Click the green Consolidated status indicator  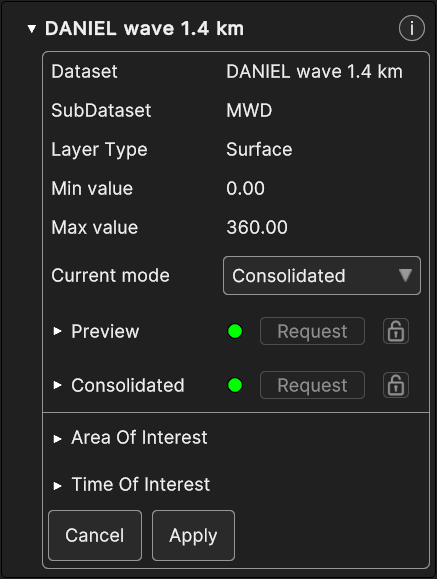[x=235, y=385]
